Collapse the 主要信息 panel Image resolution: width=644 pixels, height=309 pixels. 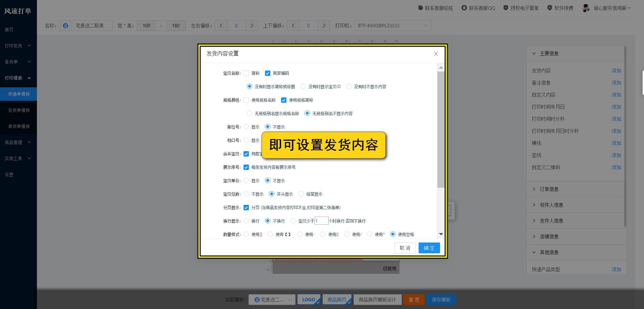coord(549,53)
